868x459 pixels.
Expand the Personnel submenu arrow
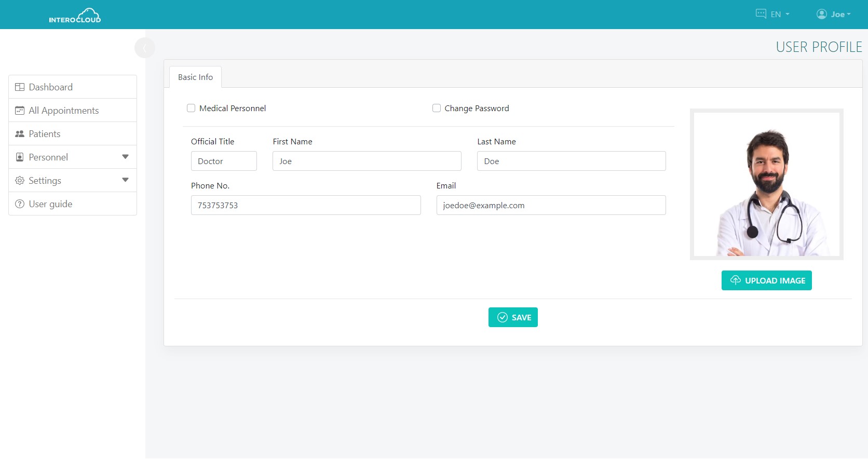(125, 157)
